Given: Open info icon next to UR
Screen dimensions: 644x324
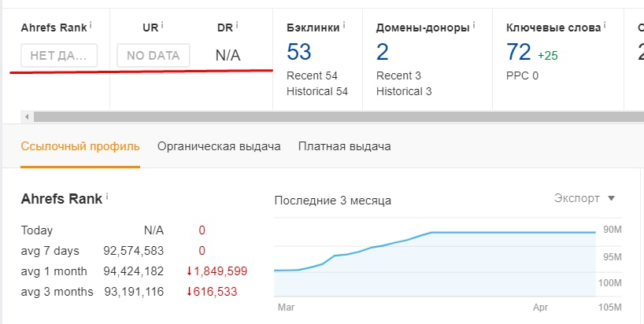Looking at the screenshot, I should pos(162,25).
